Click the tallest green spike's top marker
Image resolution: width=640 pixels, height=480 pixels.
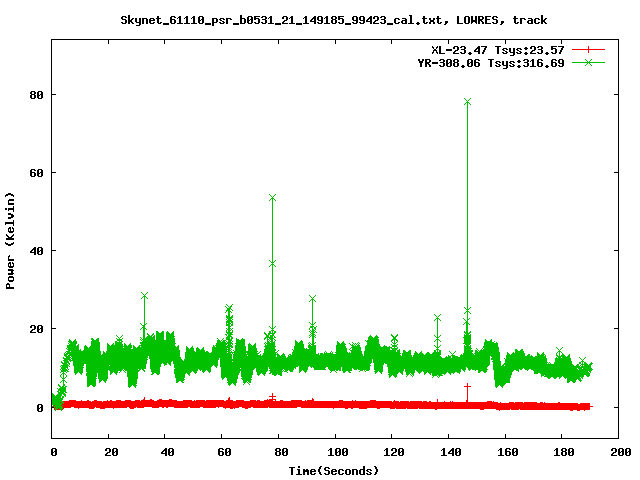coord(467,102)
